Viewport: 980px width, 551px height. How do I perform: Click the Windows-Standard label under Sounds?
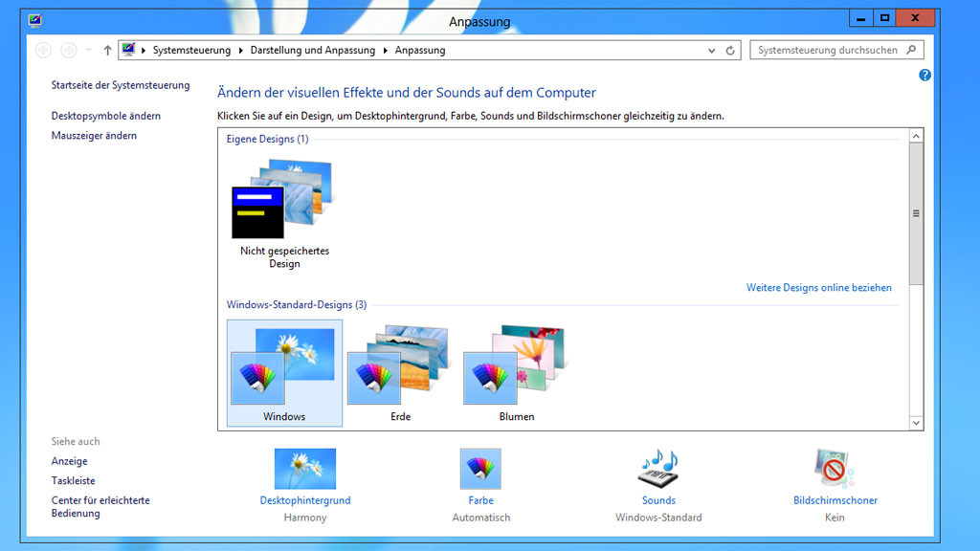point(658,518)
